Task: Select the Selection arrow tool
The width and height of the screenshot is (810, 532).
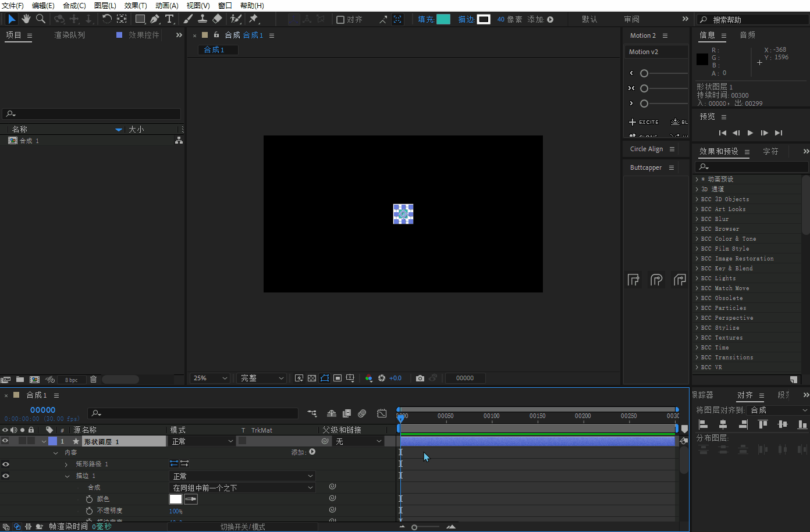Action: click(x=12, y=19)
